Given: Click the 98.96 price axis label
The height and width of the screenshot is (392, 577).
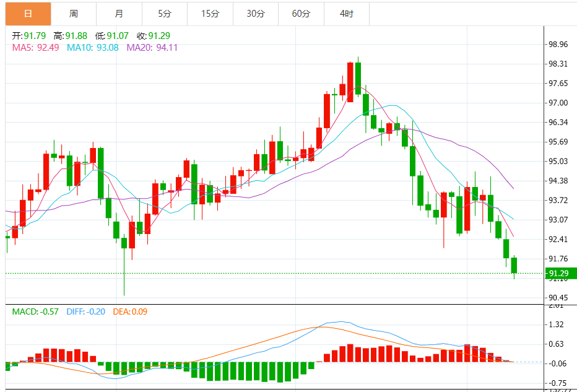Looking at the screenshot, I should tap(558, 45).
